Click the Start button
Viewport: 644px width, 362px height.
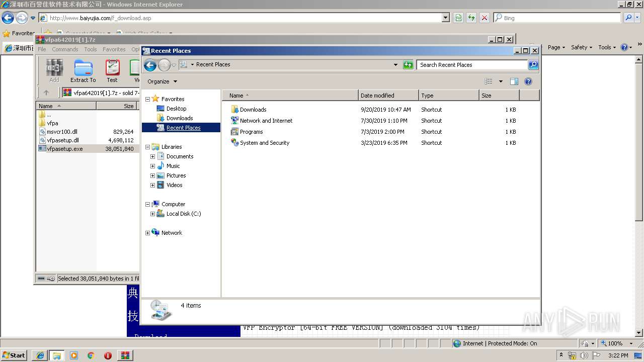click(14, 355)
